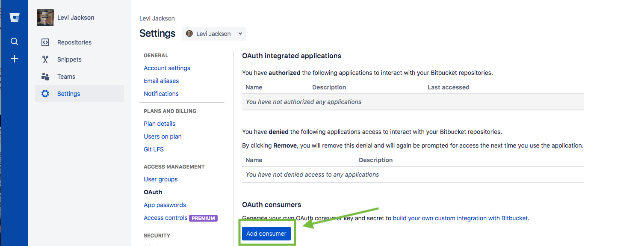Click Description header in authorized table
This screenshot has height=246, width=644.
329,87
